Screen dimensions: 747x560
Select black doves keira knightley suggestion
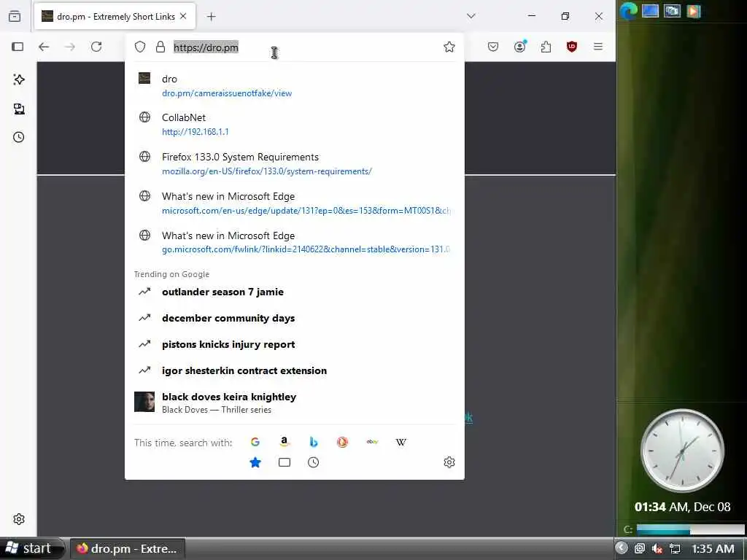[294, 402]
